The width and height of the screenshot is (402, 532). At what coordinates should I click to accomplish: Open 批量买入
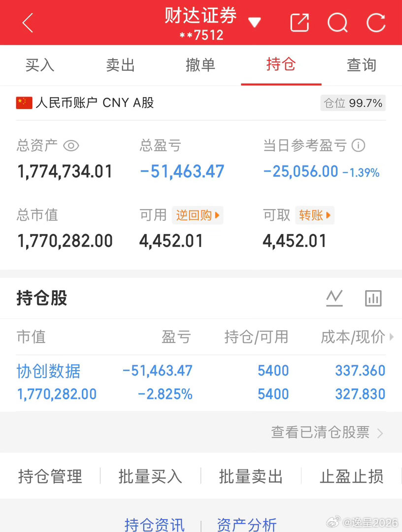[x=150, y=476]
